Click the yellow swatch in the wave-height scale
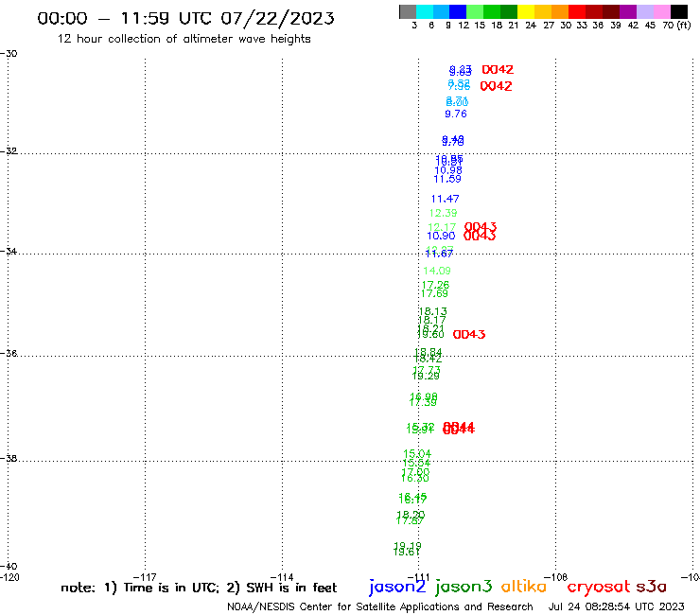 tap(526, 11)
